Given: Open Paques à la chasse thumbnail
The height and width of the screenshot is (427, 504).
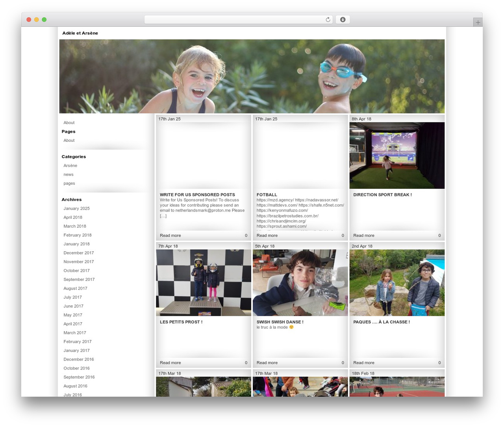Looking at the screenshot, I should (x=397, y=283).
